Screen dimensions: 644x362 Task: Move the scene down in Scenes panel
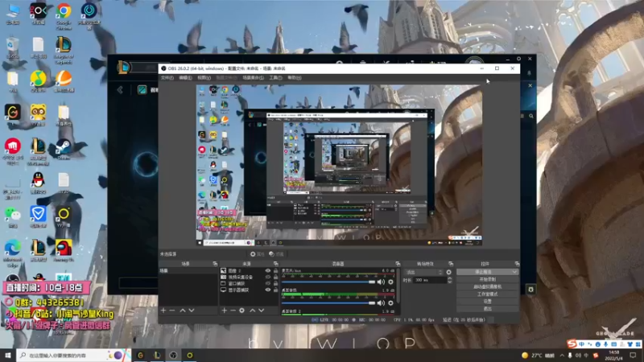point(192,311)
